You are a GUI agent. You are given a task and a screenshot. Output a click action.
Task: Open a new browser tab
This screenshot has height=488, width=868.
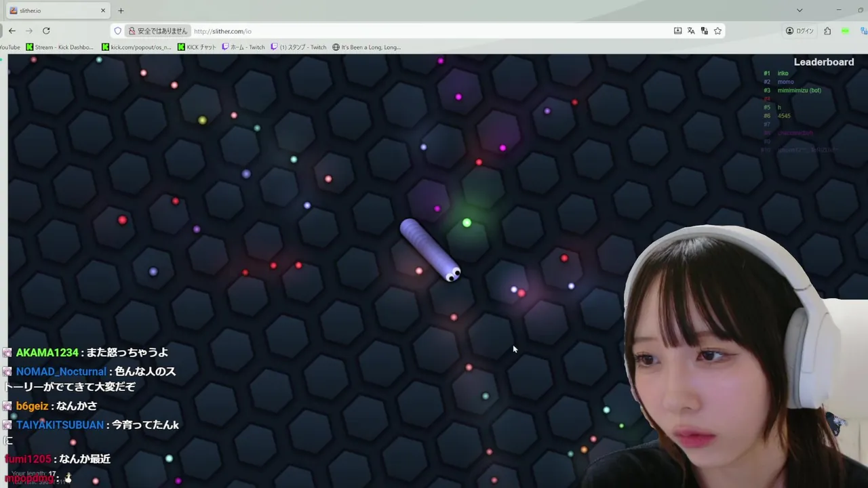(121, 10)
